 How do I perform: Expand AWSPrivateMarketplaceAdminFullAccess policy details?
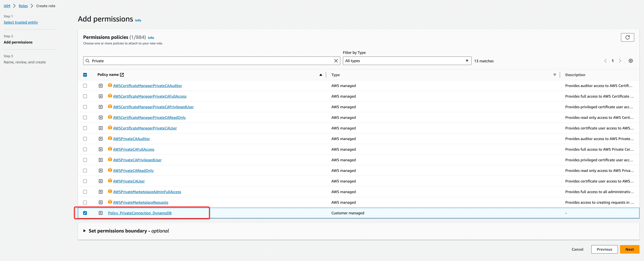point(101,192)
